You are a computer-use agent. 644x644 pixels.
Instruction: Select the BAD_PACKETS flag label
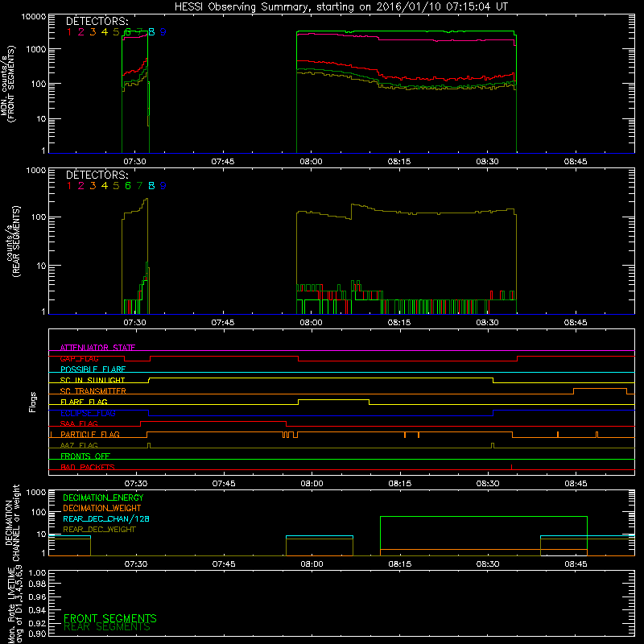88,467
